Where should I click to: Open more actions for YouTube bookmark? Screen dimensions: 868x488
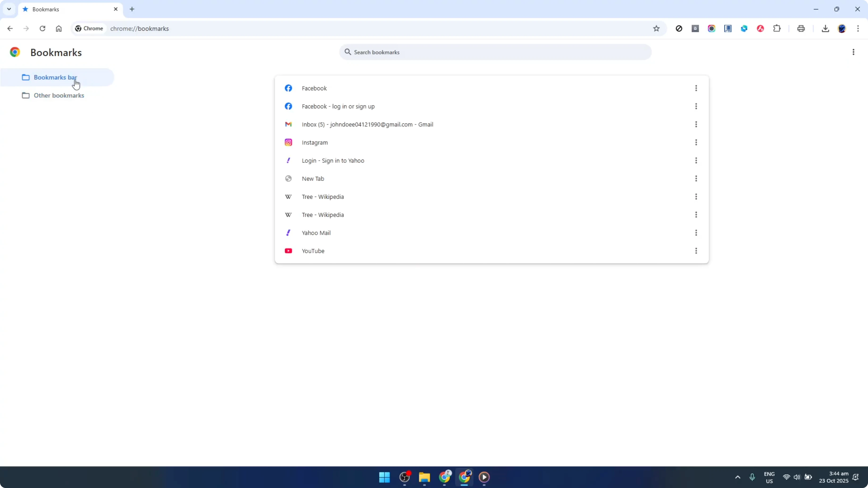(696, 251)
